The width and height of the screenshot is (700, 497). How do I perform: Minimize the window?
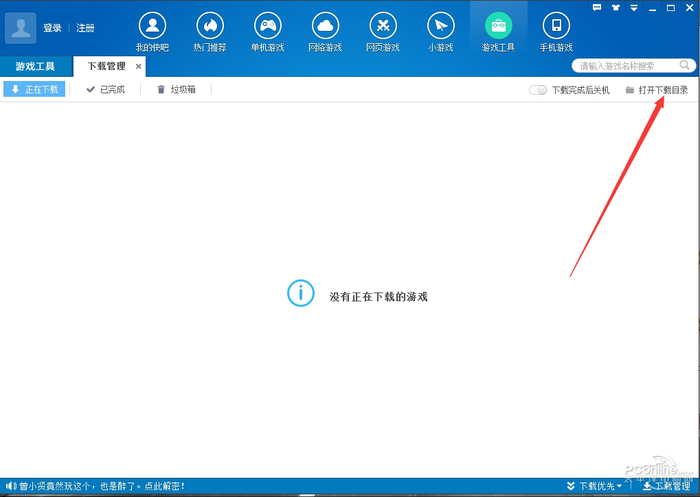click(653, 8)
